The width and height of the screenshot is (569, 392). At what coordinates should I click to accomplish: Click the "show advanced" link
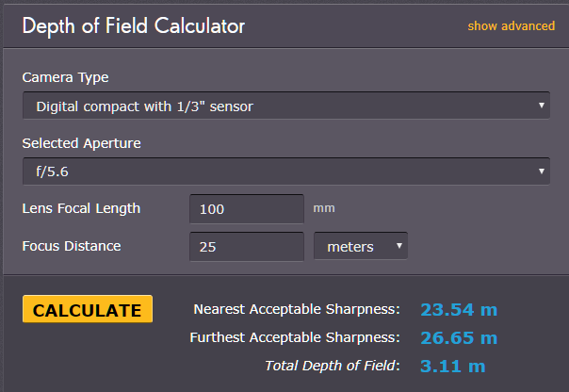511,25
